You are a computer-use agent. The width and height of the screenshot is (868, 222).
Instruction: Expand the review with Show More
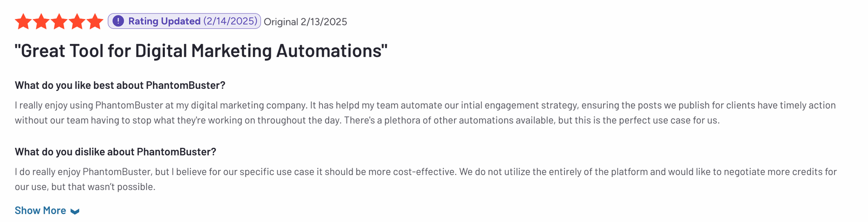47,211
